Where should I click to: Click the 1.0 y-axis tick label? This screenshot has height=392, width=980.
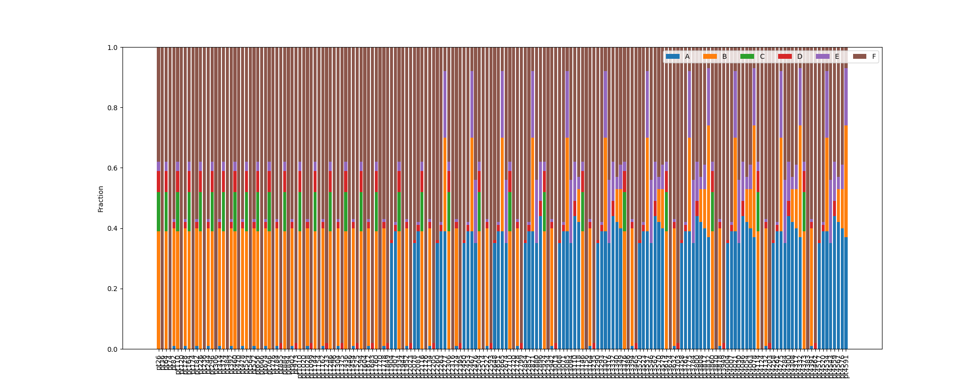point(112,48)
